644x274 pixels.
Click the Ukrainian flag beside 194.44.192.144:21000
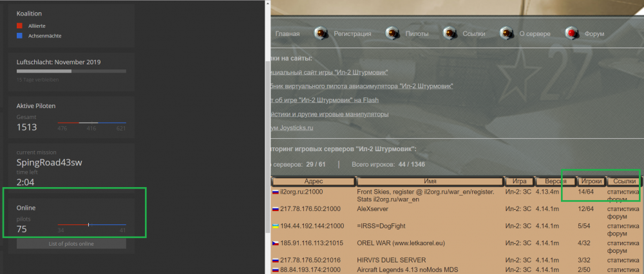coord(275,226)
